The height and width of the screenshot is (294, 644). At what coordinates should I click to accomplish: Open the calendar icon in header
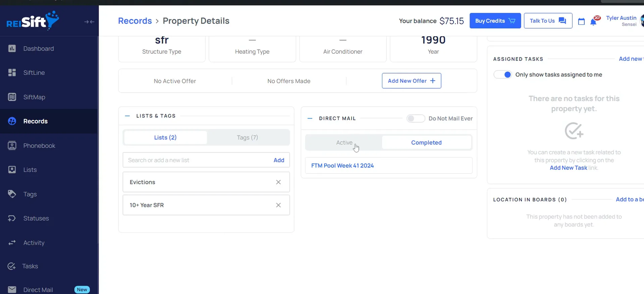tap(581, 21)
